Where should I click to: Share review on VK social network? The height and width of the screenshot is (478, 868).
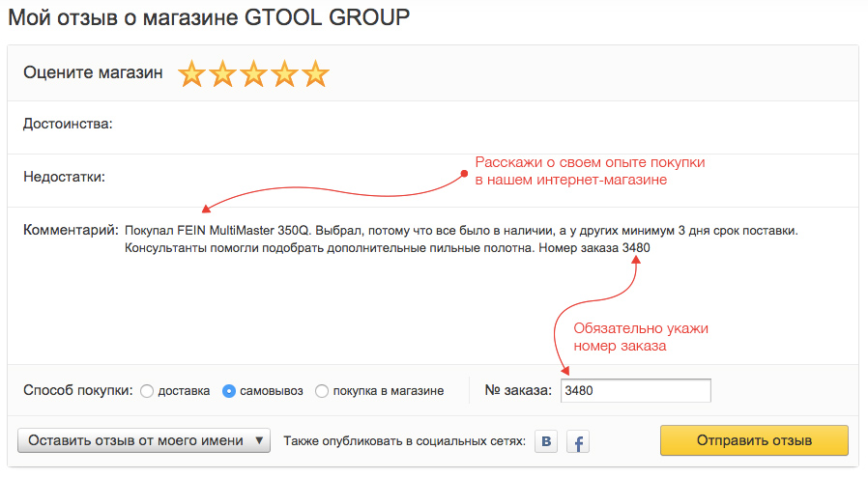tap(546, 441)
